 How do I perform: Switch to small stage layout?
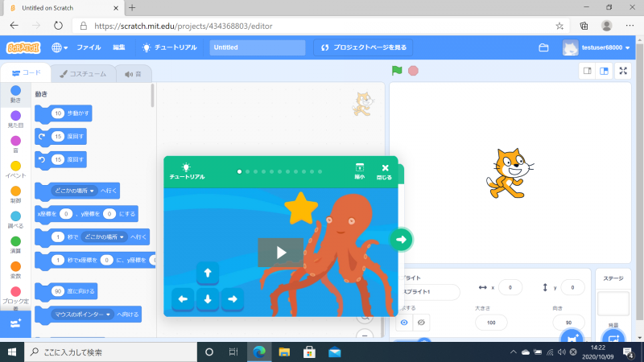(588, 71)
